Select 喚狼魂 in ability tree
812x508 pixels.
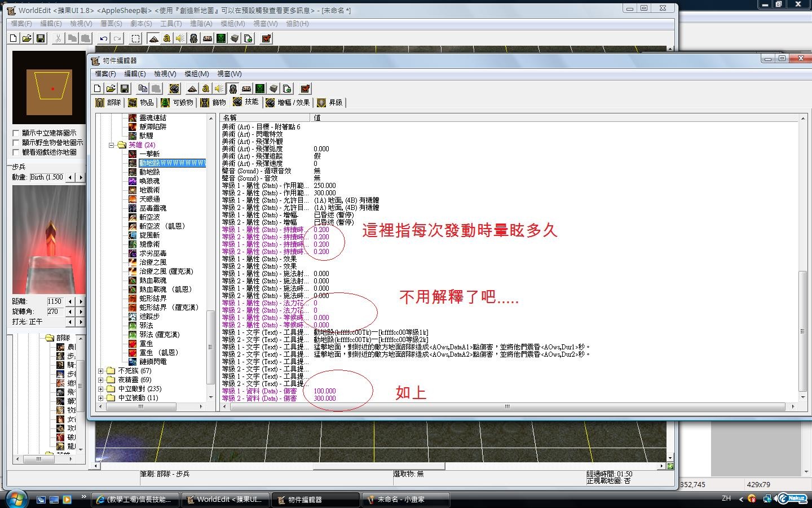click(149, 181)
